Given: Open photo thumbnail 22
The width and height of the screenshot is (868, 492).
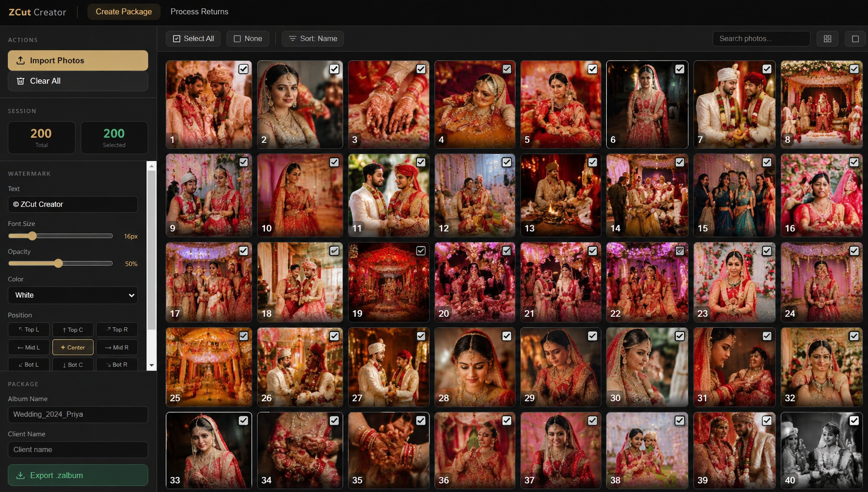Looking at the screenshot, I should [x=647, y=282].
